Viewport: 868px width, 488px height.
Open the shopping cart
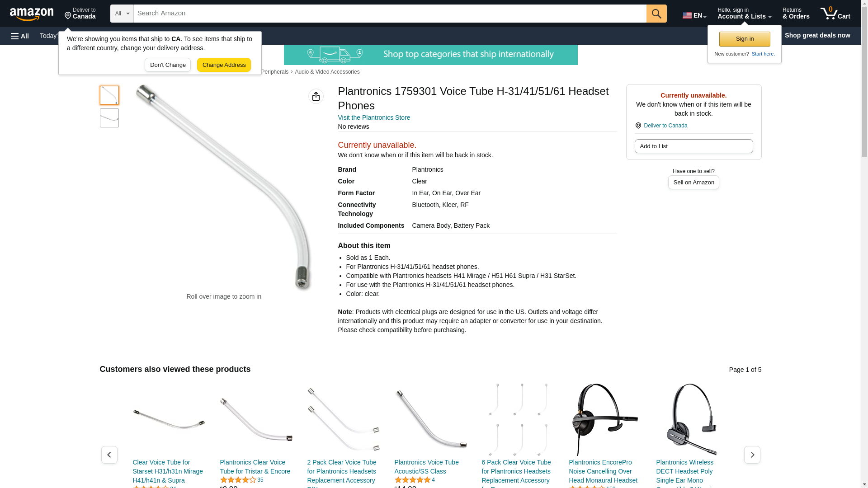[835, 14]
